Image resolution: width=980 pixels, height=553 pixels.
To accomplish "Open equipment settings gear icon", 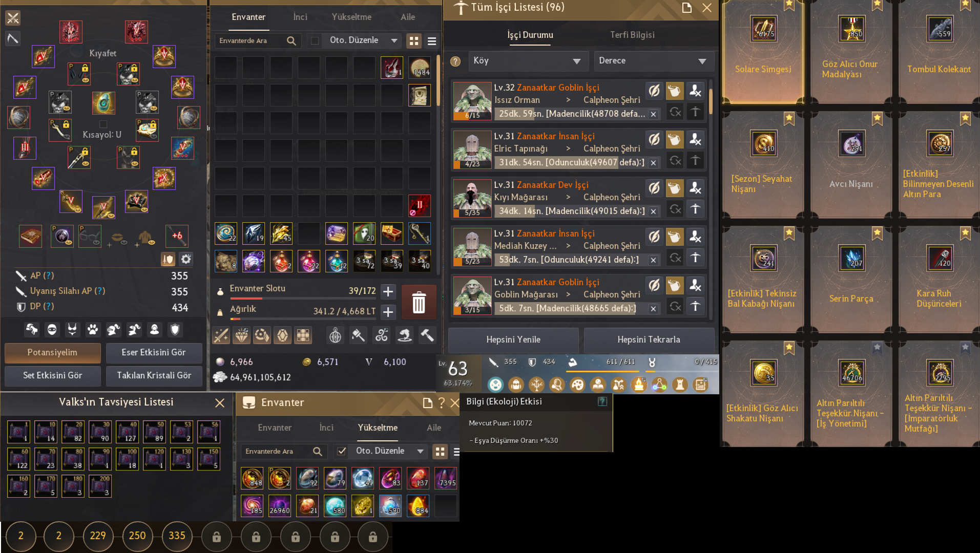I will click(x=186, y=259).
